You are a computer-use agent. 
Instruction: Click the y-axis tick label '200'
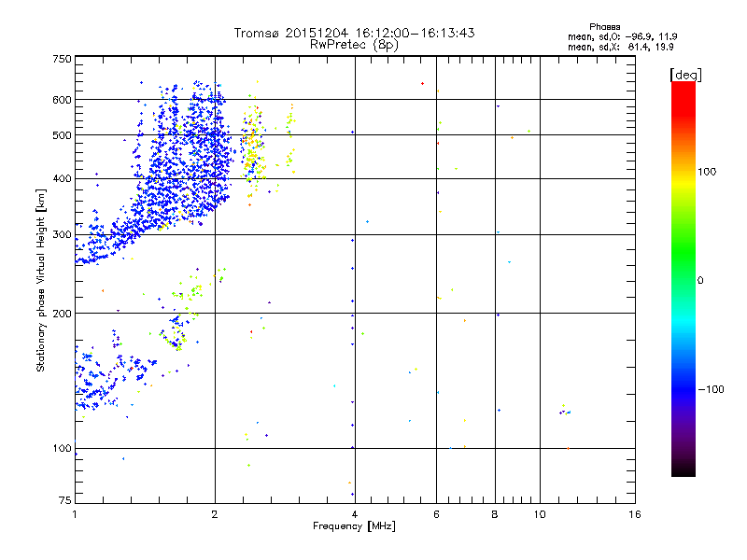click(x=62, y=314)
